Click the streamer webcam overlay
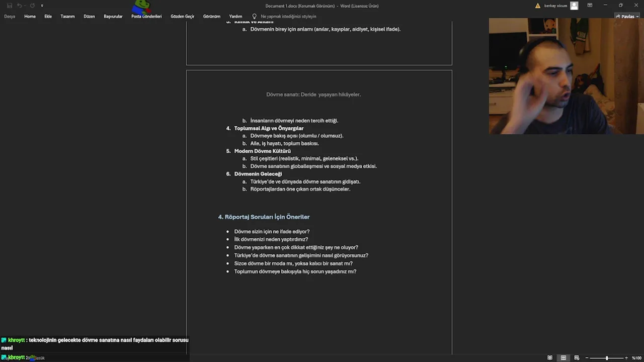 pyautogui.click(x=566, y=76)
